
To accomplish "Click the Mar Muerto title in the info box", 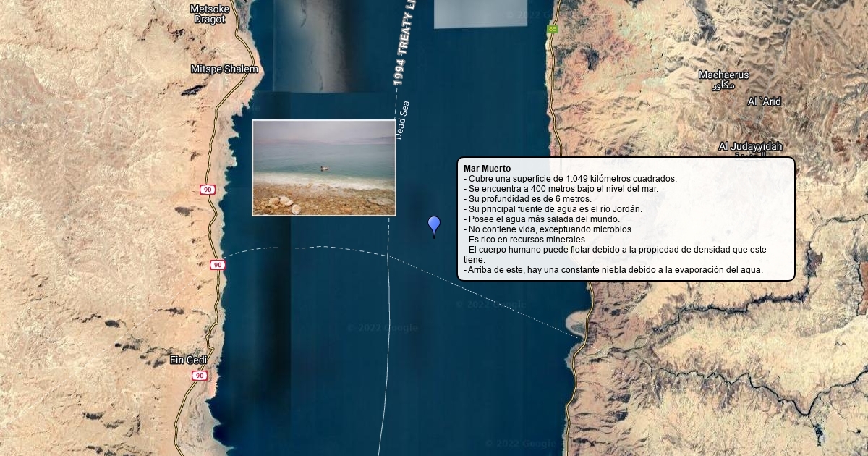I will tap(487, 169).
